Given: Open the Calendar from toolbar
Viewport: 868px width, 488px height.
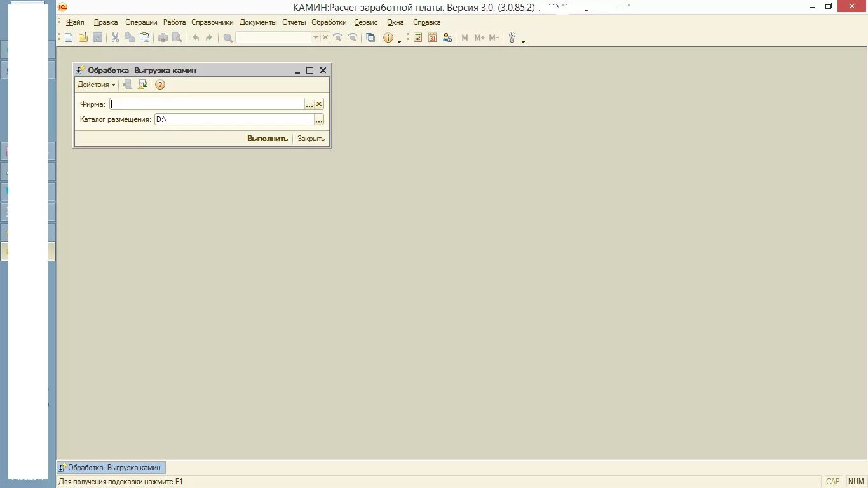Looking at the screenshot, I should (433, 37).
